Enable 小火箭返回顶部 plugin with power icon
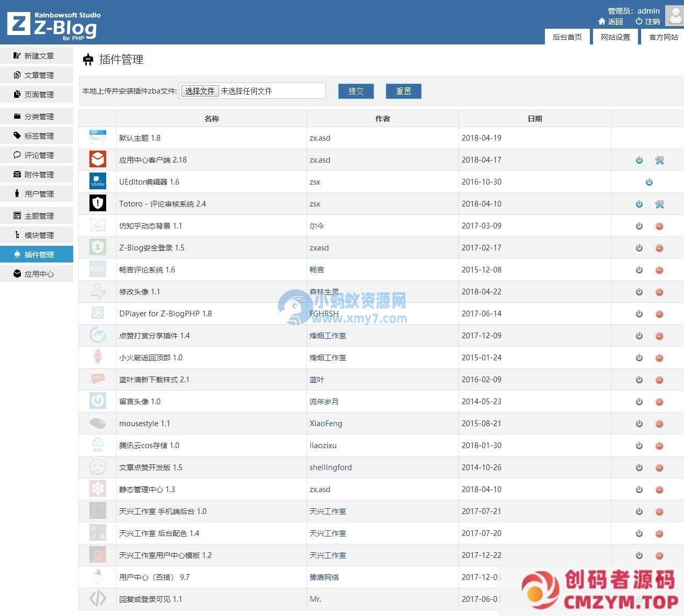Viewport: 684px width, 616px height. coord(639,358)
